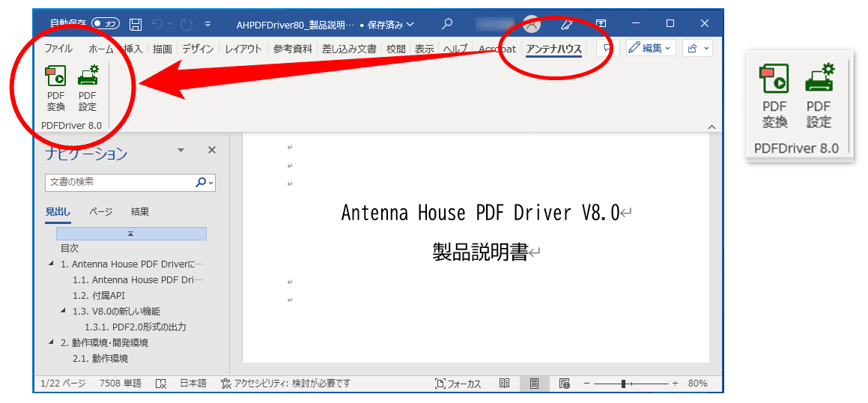
Task: Click jump-to-top bar above 目次
Action: coord(131,234)
